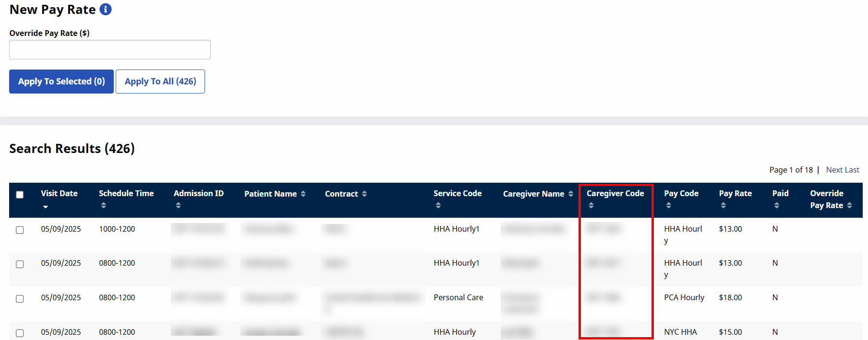
Task: Sort table by Schedule Time icon
Action: pyautogui.click(x=103, y=205)
